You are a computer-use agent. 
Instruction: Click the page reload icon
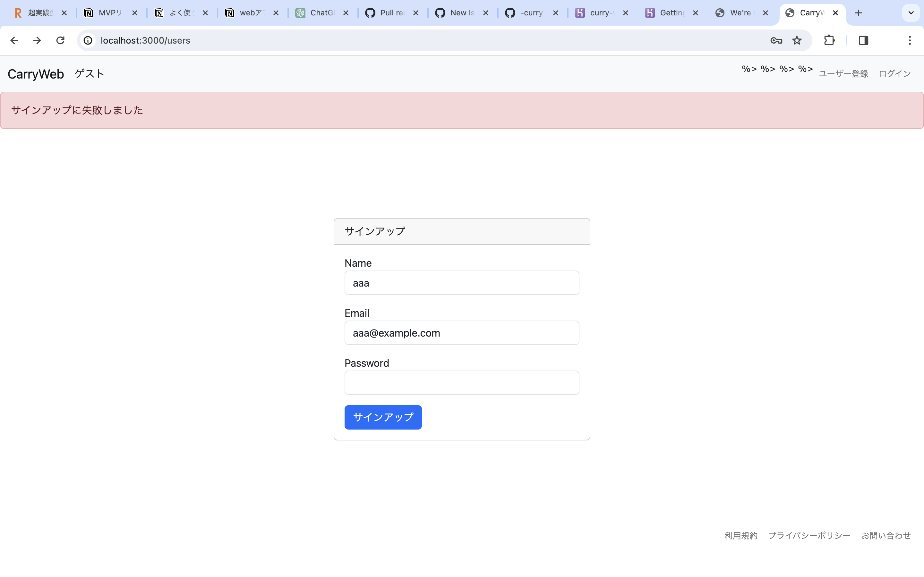click(60, 40)
